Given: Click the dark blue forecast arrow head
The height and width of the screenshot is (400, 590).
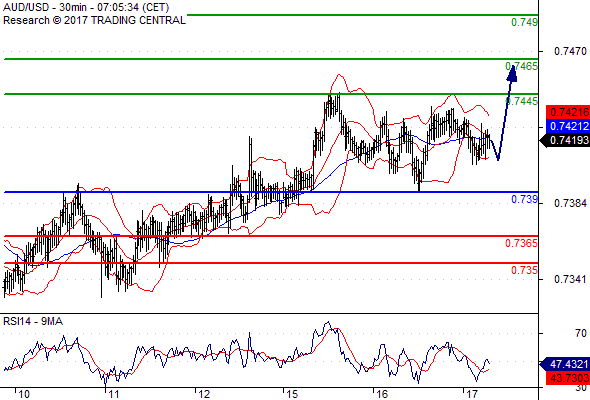Looking at the screenshot, I should [x=512, y=73].
